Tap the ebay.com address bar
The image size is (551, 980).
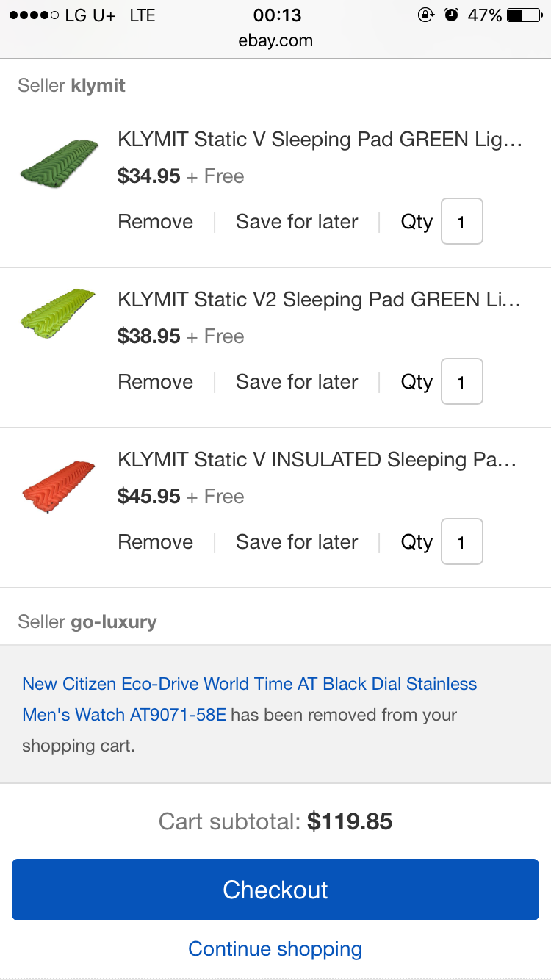(x=275, y=41)
